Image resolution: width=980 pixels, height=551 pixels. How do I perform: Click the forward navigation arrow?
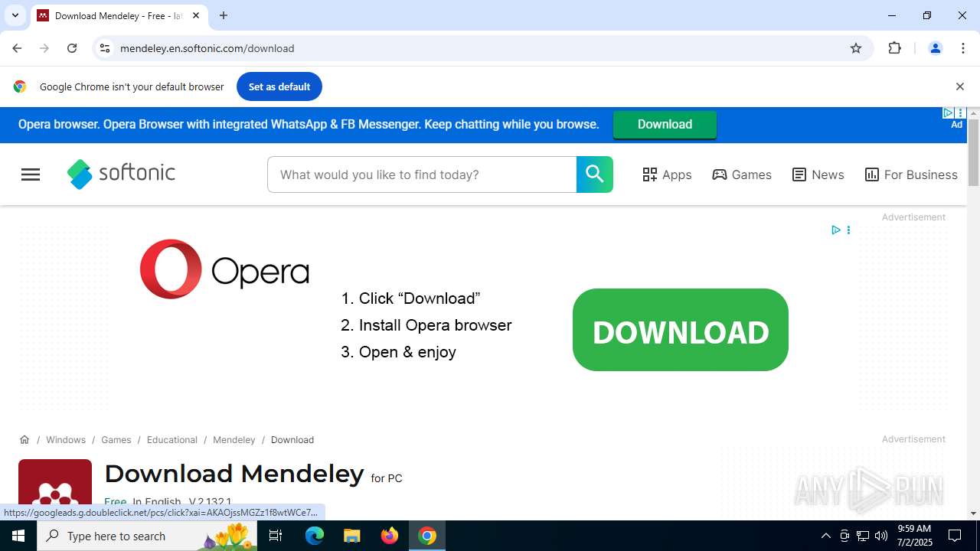pos(44,48)
